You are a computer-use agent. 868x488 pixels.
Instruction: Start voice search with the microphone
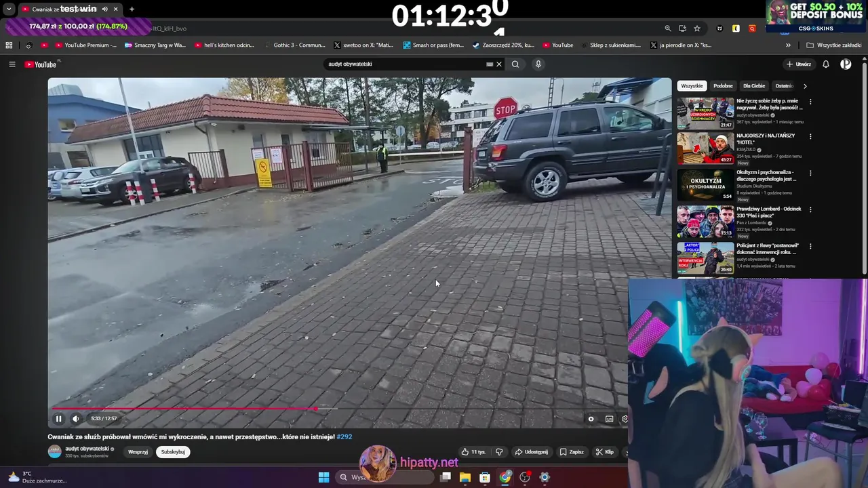(x=538, y=64)
